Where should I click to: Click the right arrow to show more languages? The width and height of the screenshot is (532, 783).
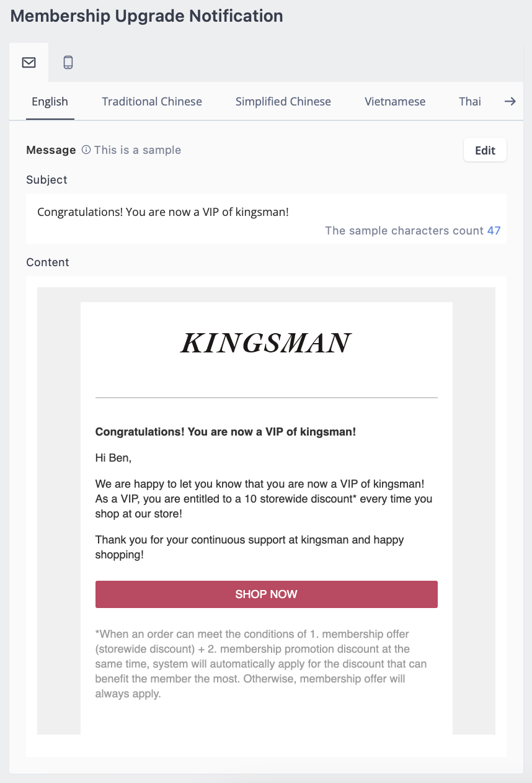pyautogui.click(x=510, y=101)
